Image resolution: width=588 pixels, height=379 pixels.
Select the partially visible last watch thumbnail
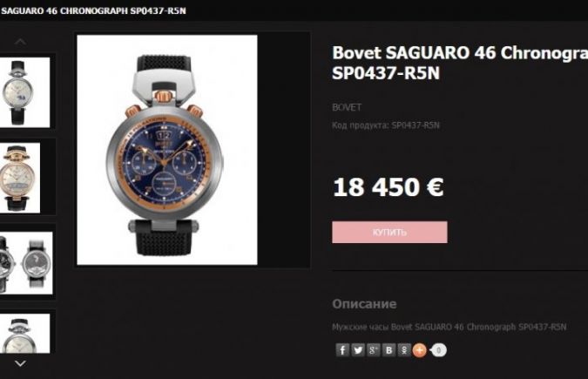pyautogui.click(x=24, y=334)
